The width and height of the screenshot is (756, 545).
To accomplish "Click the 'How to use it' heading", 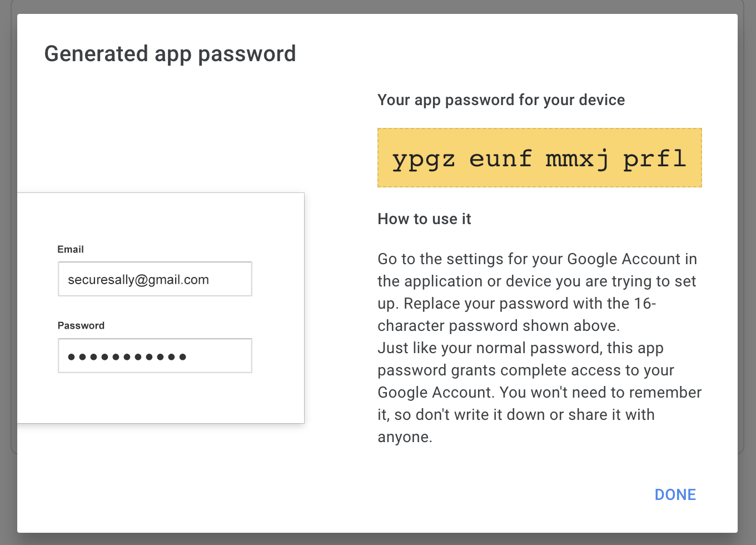I will click(x=424, y=219).
